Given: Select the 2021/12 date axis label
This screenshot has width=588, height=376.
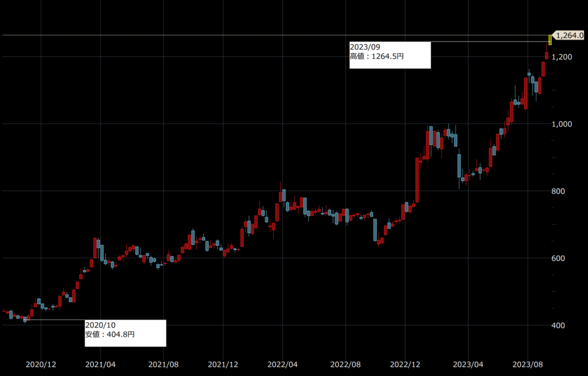Looking at the screenshot, I should coord(223,365).
